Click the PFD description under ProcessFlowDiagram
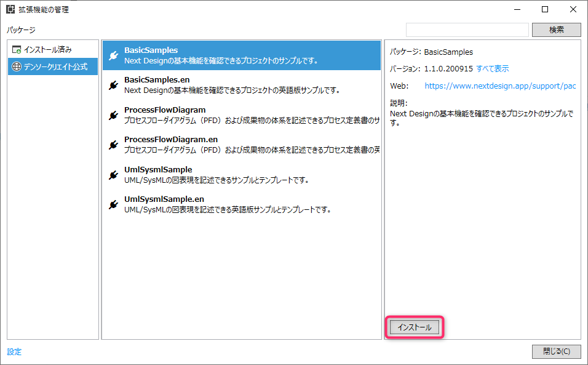This screenshot has width=588, height=365. pyautogui.click(x=252, y=121)
